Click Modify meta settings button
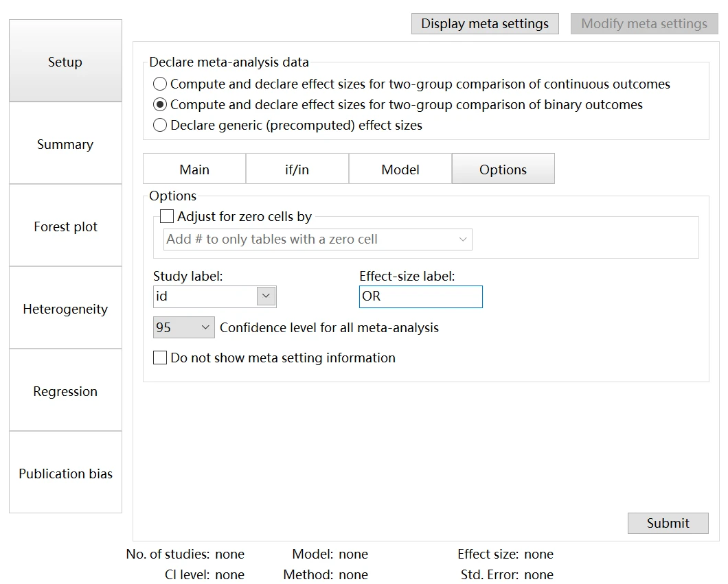The image size is (728, 584). coord(644,24)
